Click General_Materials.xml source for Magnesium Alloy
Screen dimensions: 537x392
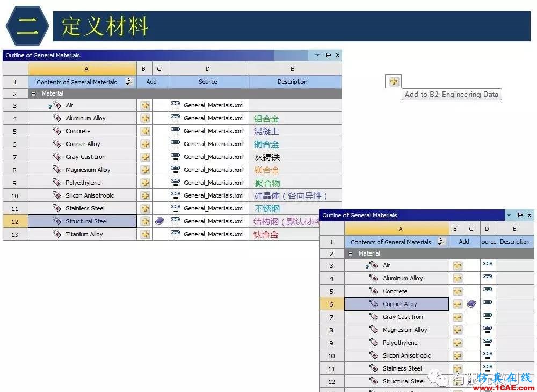point(214,170)
